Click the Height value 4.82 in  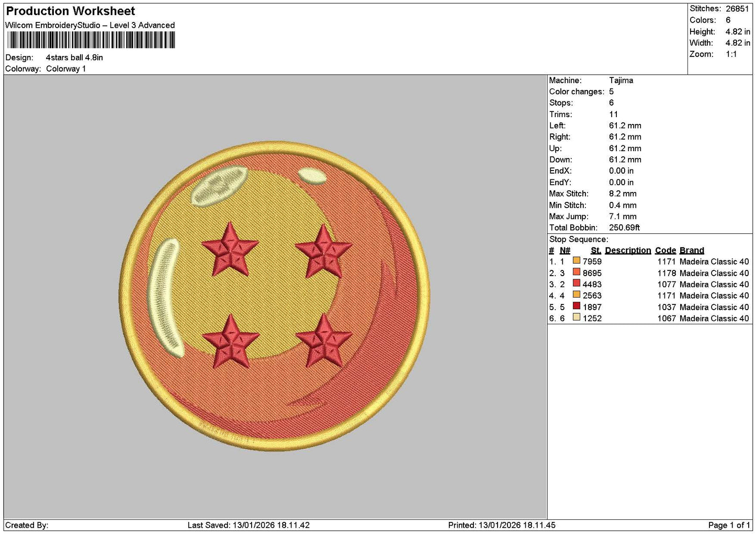pos(738,31)
